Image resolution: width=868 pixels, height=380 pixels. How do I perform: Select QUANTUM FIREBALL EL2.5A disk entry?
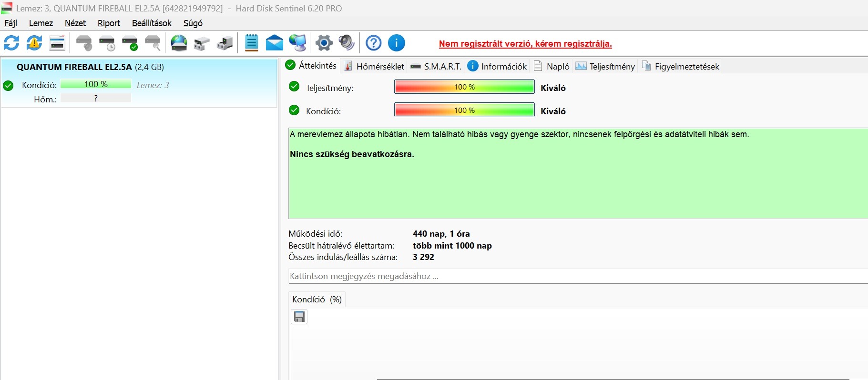(139, 83)
